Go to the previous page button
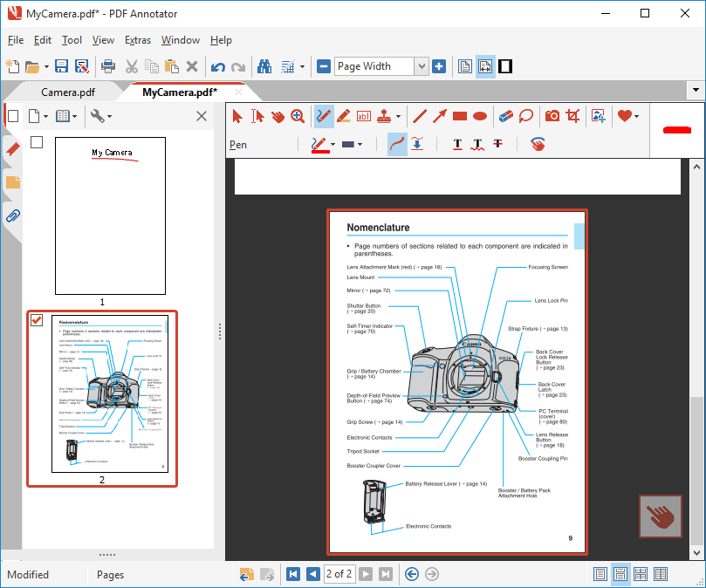The height and width of the screenshot is (588, 706). pyautogui.click(x=313, y=574)
